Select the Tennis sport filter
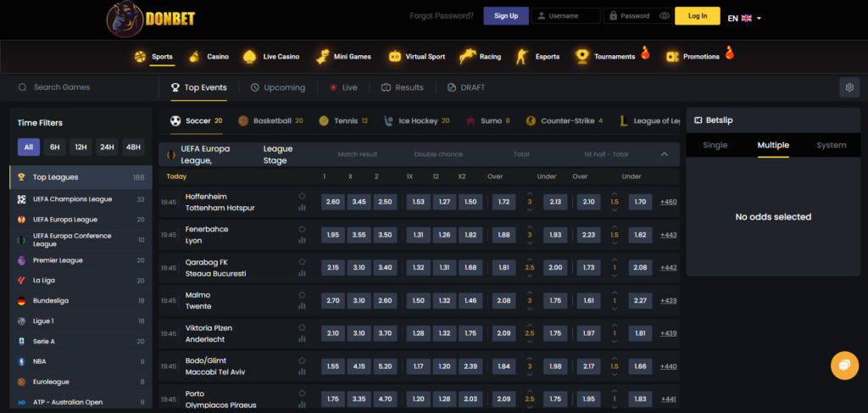The height and width of the screenshot is (413, 868). click(x=343, y=120)
